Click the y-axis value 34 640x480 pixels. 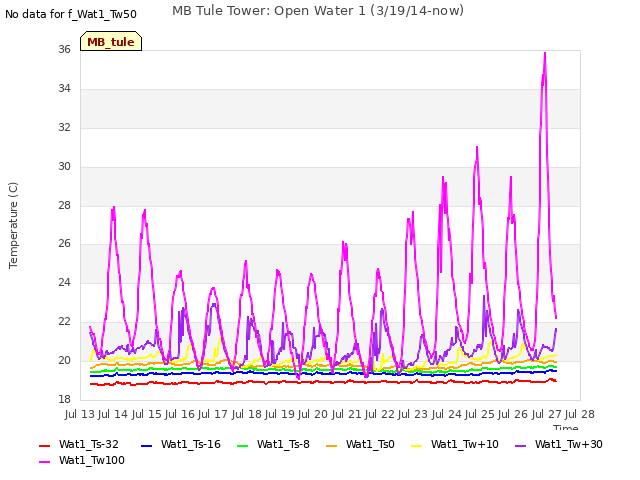pyautogui.click(x=64, y=89)
